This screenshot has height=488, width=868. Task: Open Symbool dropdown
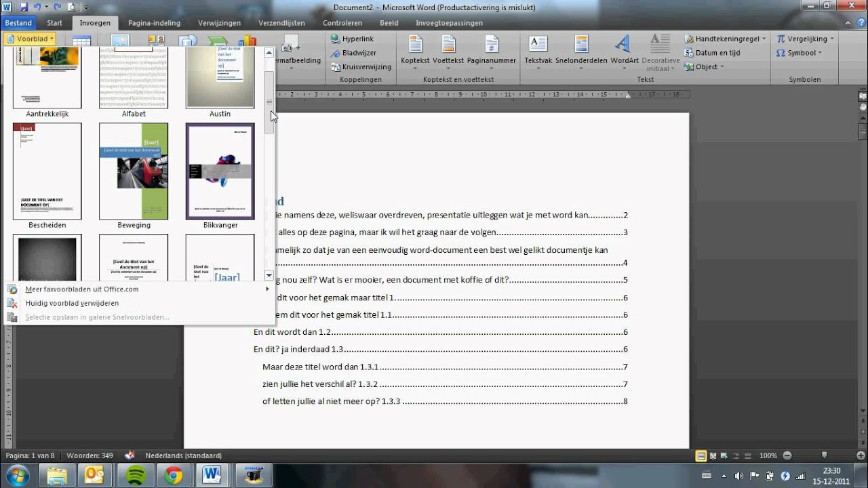[800, 53]
